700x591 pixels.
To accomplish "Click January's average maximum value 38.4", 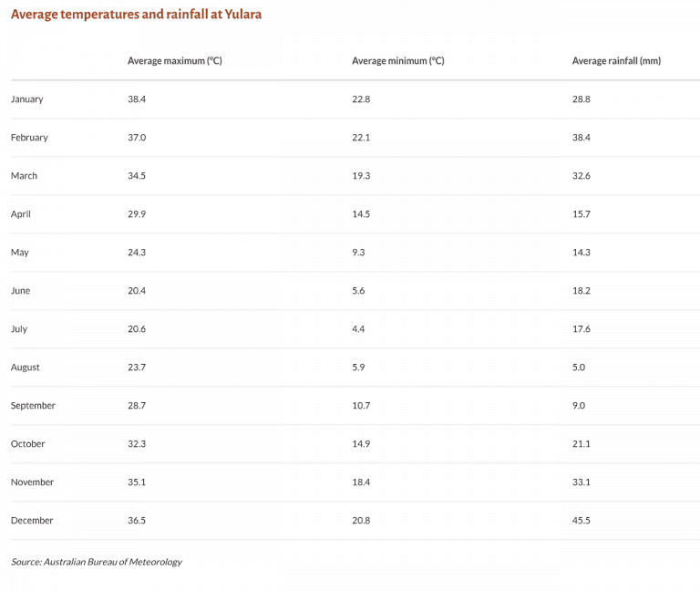I will (x=137, y=99).
